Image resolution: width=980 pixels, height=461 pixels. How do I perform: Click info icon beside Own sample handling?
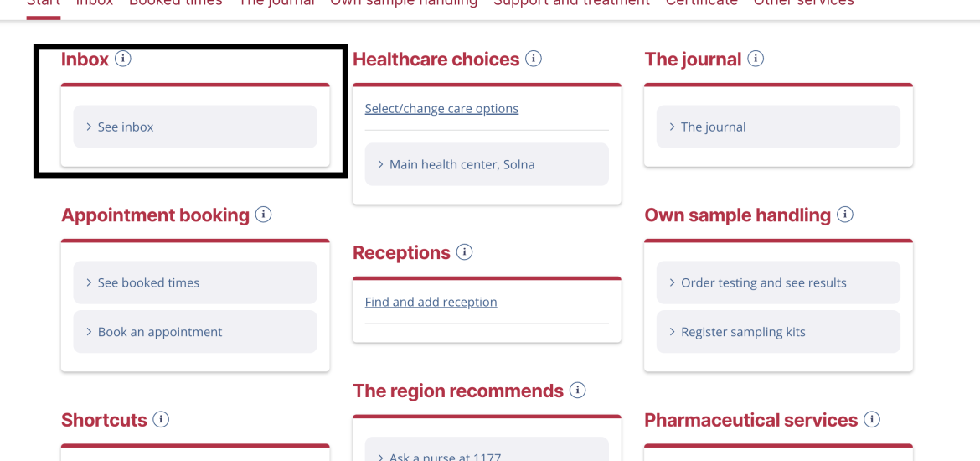[845, 215]
